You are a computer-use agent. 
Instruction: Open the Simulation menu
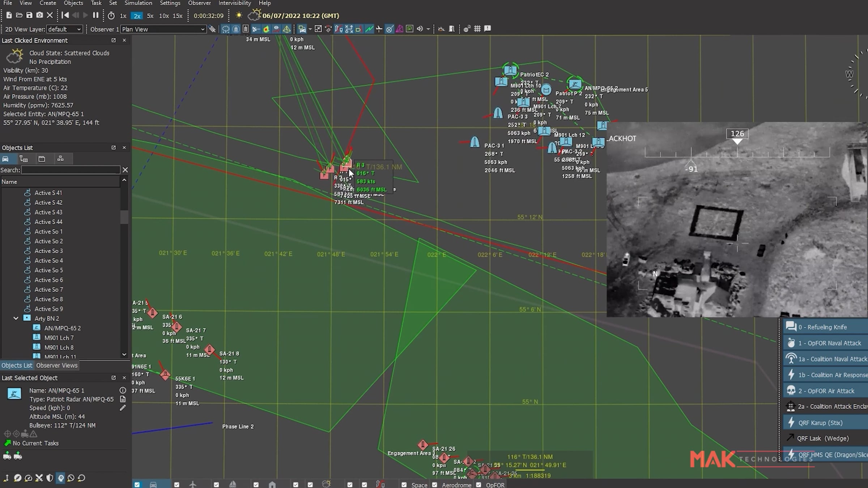(x=138, y=3)
